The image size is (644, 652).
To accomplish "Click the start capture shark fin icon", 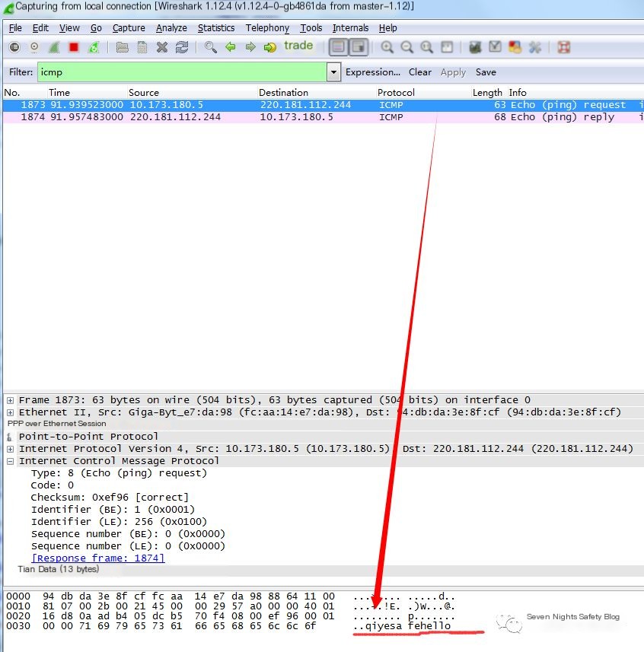I will pos(54,47).
